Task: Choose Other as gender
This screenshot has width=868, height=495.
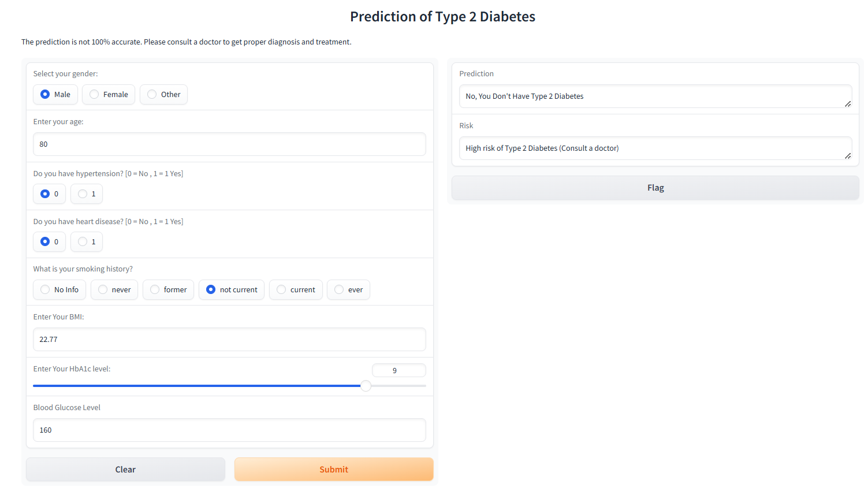Action: [x=152, y=95]
